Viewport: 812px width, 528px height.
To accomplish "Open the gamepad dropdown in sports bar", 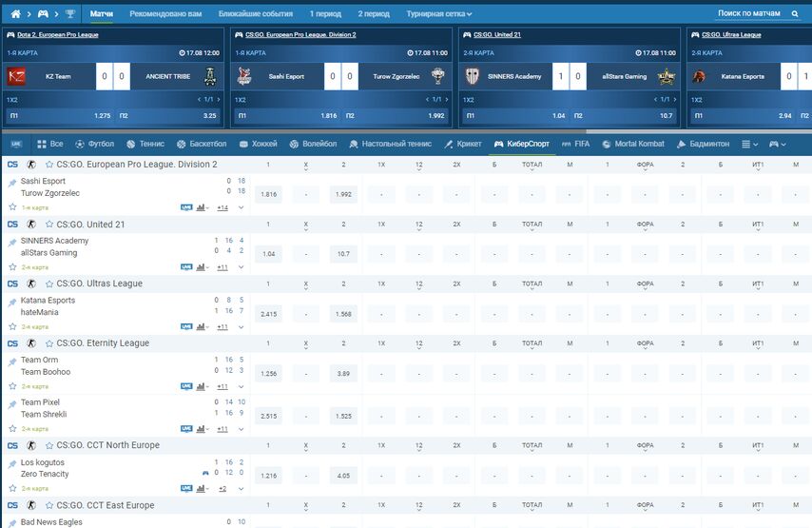I will (x=778, y=144).
